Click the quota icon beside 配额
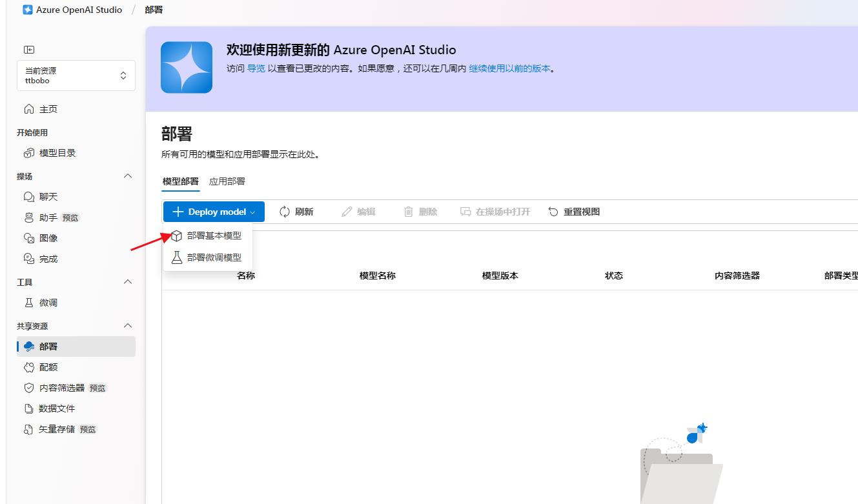 [x=28, y=367]
